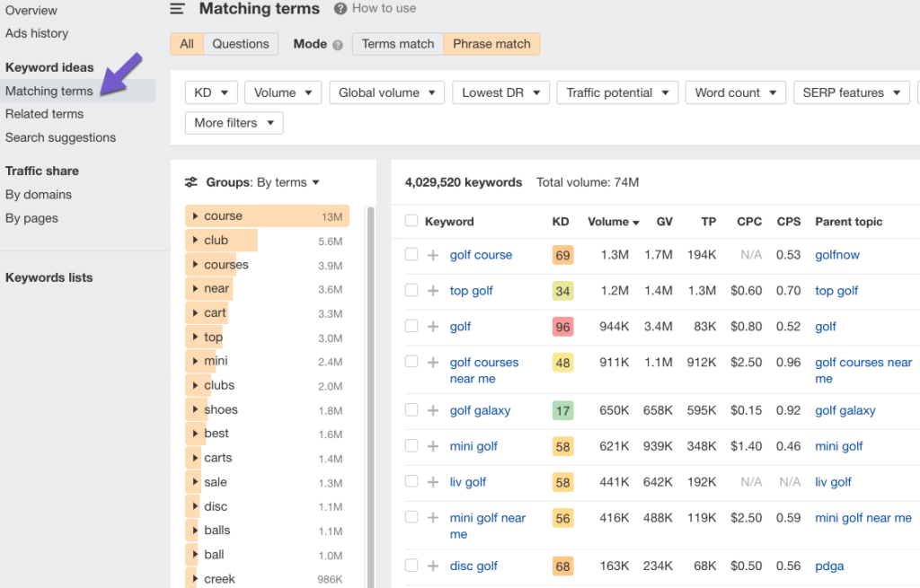Open the Lowest DR filter dropdown

tap(500, 92)
